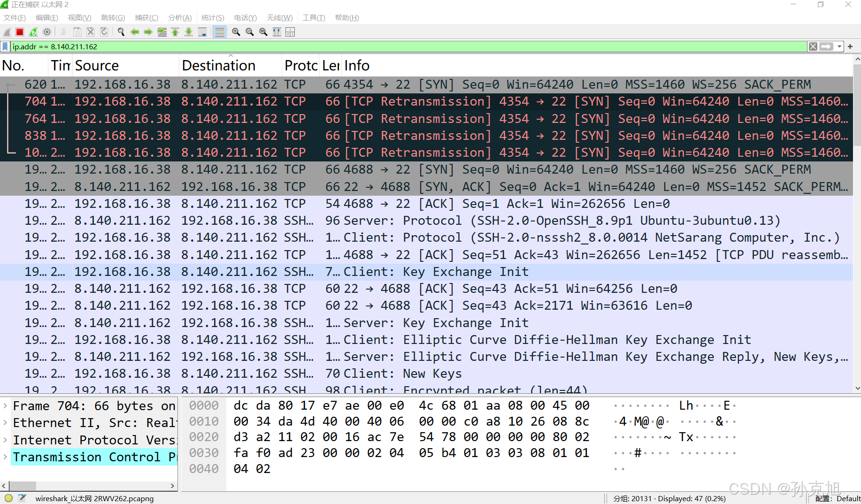The image size is (861, 504).
Task: Open the 跳转(G) menu
Action: pos(113,18)
